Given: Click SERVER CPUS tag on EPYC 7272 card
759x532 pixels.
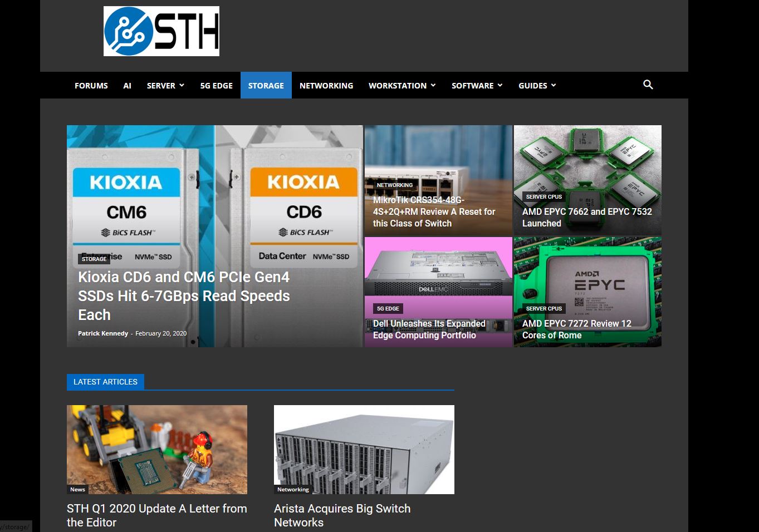Looking at the screenshot, I should [x=544, y=308].
